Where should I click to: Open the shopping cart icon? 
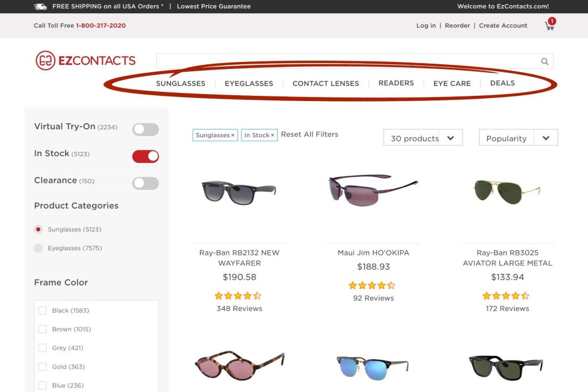[550, 26]
